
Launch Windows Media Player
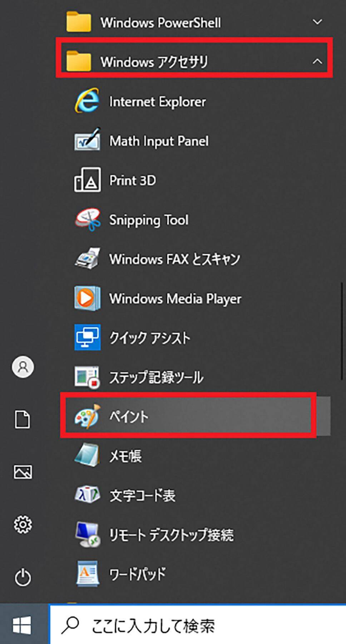pyautogui.click(x=175, y=298)
